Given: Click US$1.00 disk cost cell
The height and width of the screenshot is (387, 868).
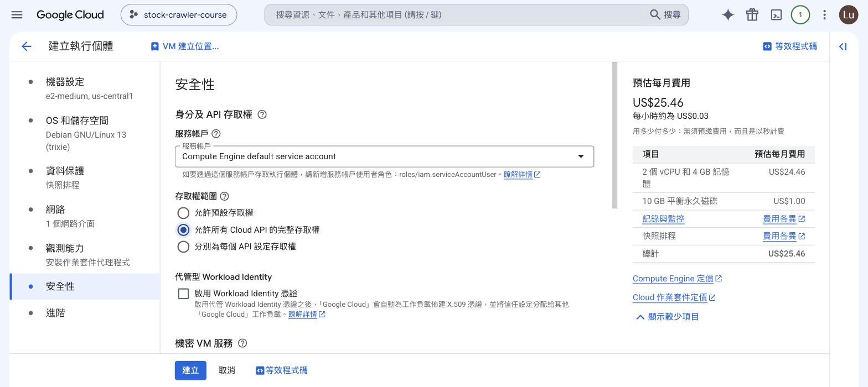Looking at the screenshot, I should pos(789,201).
